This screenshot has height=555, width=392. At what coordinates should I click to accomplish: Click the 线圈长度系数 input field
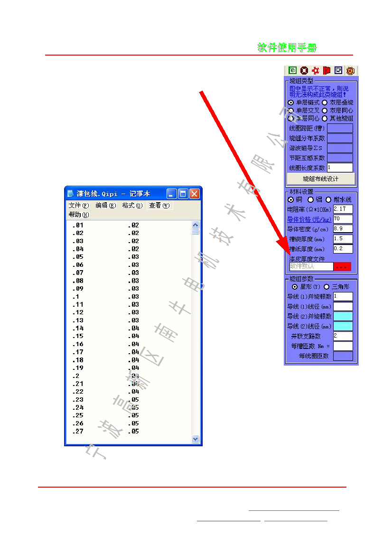coord(340,168)
